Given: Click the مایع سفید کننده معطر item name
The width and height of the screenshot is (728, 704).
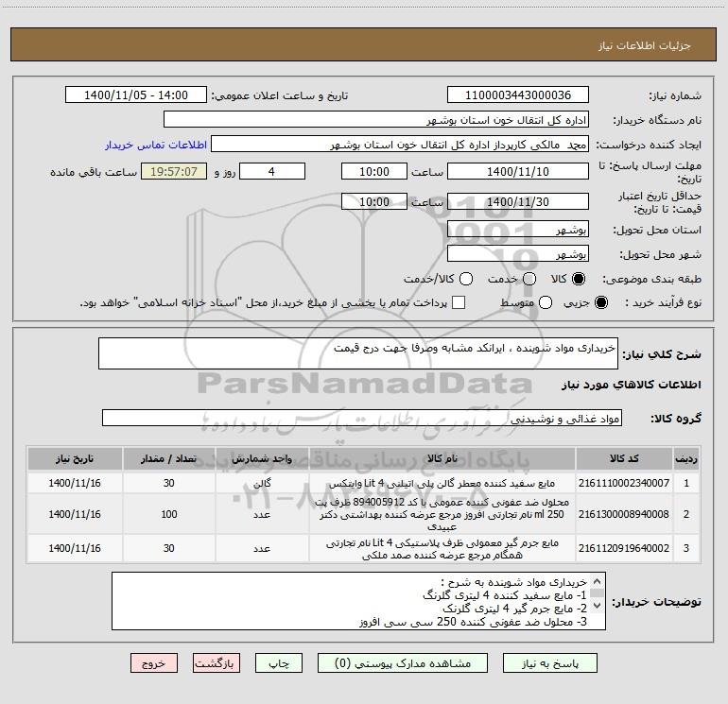Looking at the screenshot, I should click(442, 483).
